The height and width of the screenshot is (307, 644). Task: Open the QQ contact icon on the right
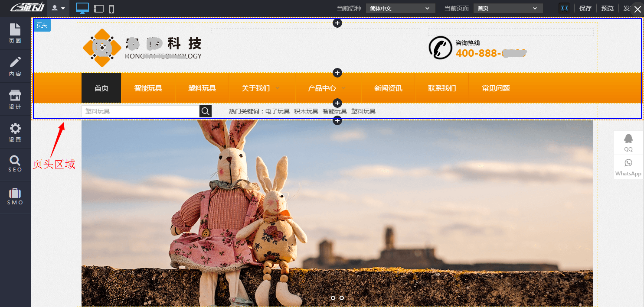pos(628,142)
